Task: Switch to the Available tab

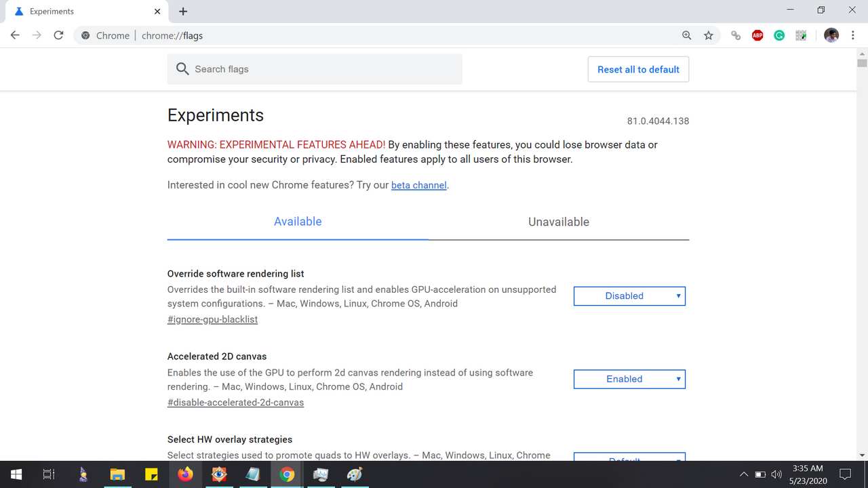Action: [298, 222]
